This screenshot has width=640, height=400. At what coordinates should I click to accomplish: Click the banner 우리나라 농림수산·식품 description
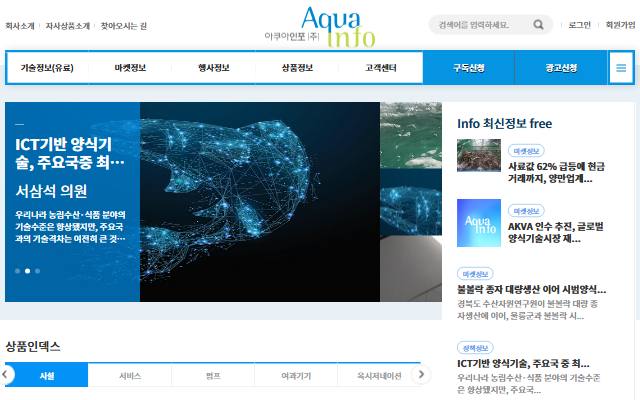tap(70, 227)
